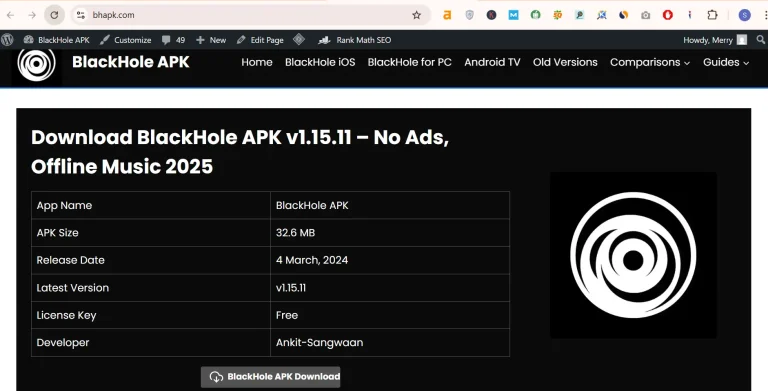Open the BlackHole for PC nav link
Viewport: 768px width, 391px height.
tap(409, 62)
